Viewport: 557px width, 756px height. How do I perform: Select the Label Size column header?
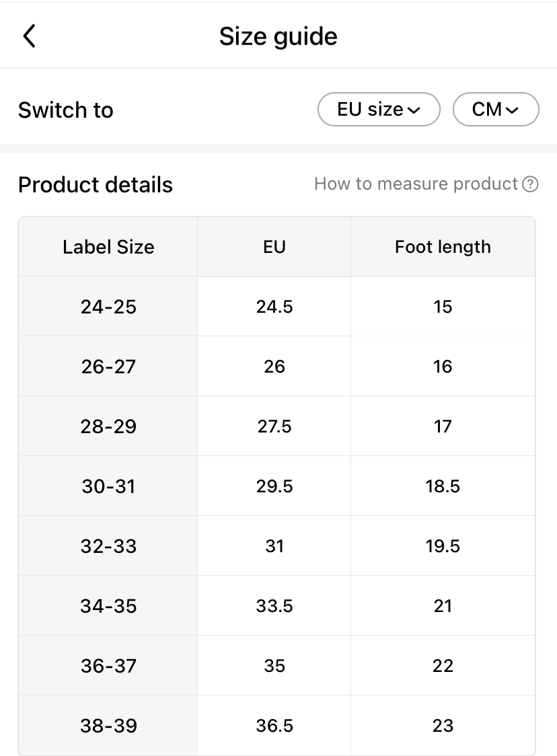click(108, 247)
